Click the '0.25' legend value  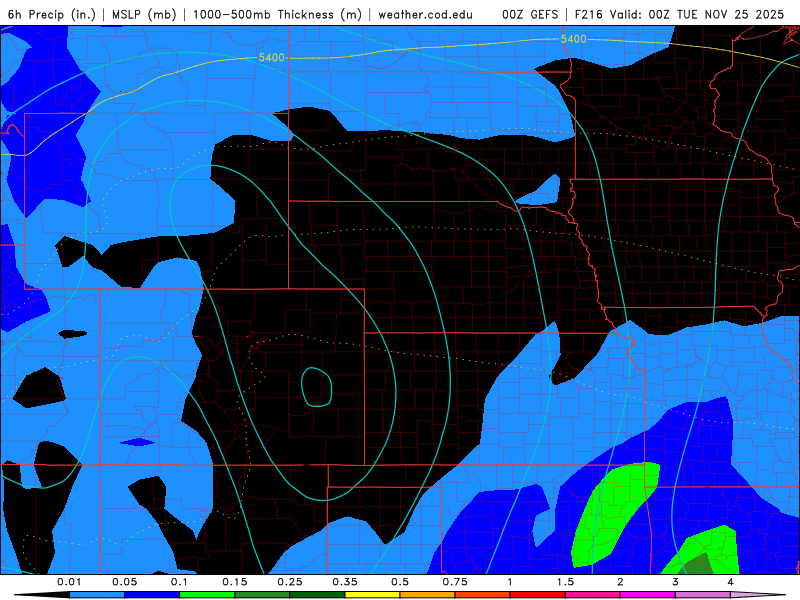pos(290,582)
